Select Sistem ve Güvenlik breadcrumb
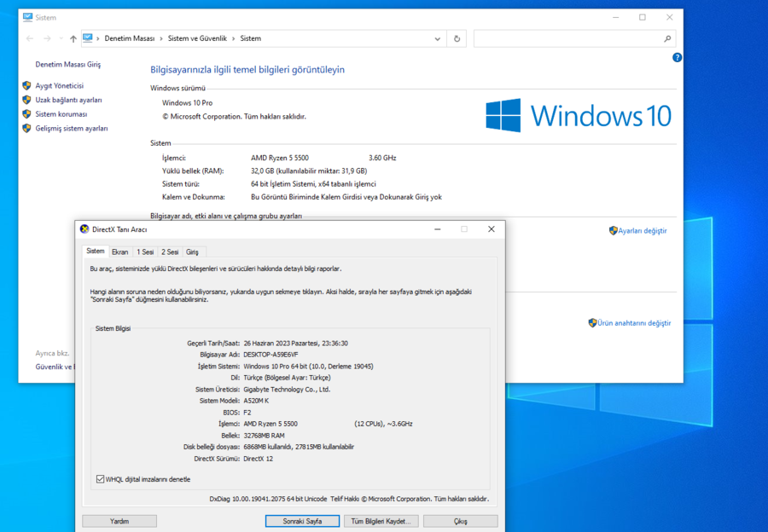This screenshot has height=532, width=768. (197, 38)
